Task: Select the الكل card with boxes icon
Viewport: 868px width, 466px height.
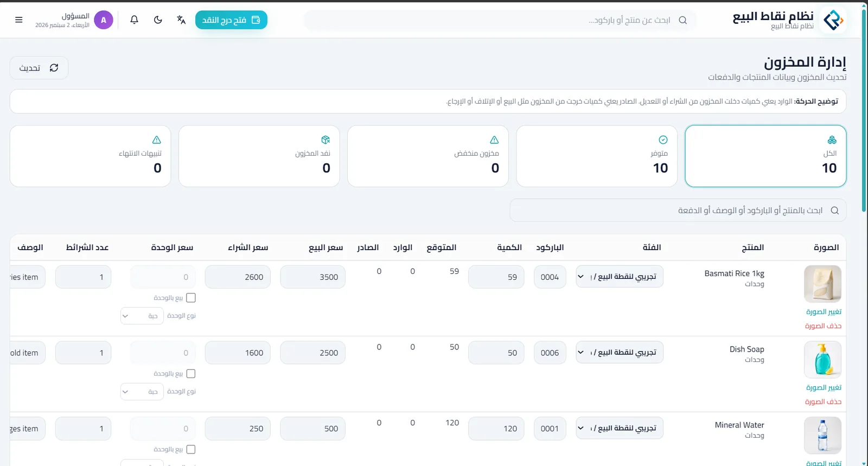Action: pos(765,156)
